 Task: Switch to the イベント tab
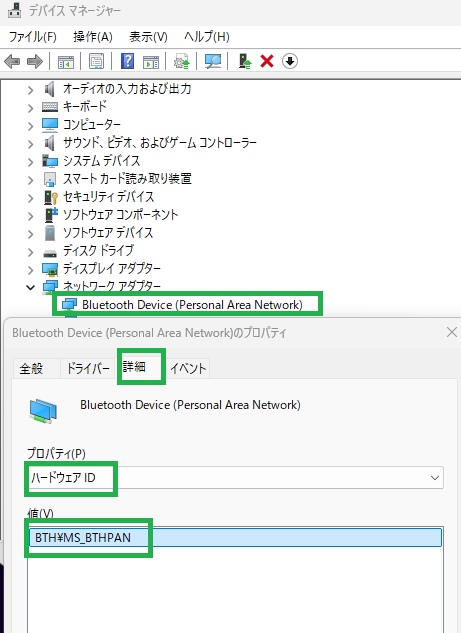pyautogui.click(x=188, y=368)
